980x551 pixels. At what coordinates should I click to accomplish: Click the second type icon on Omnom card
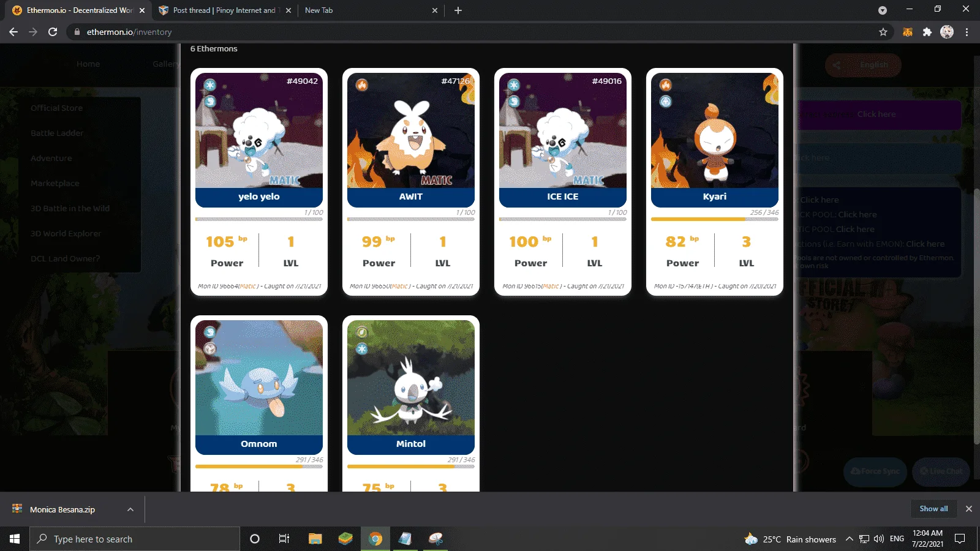tap(210, 348)
